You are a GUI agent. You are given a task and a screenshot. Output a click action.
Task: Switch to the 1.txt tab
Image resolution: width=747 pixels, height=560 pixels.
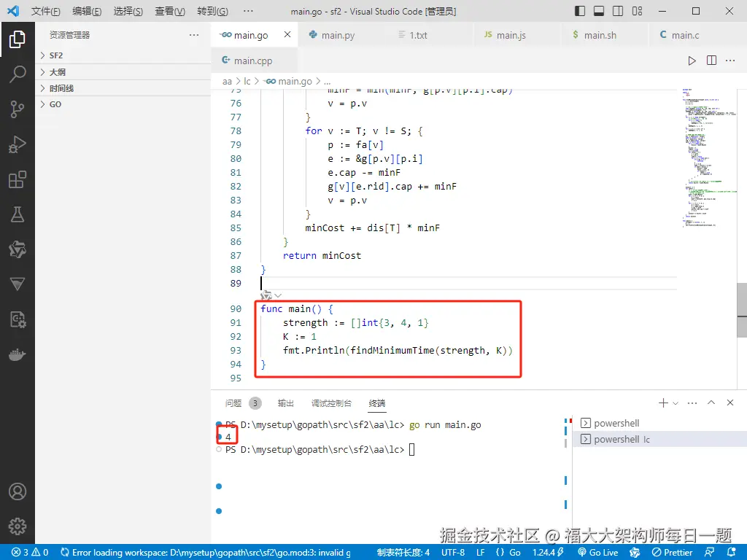coord(418,35)
